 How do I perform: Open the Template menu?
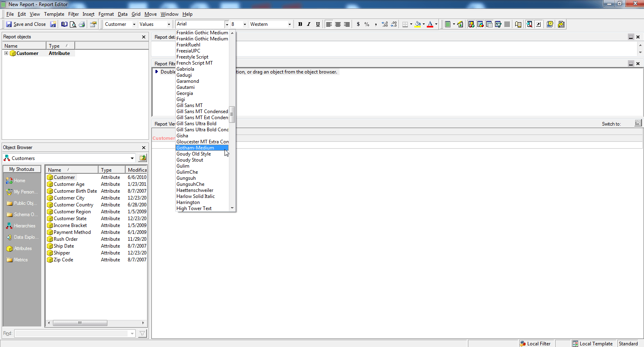[54, 14]
